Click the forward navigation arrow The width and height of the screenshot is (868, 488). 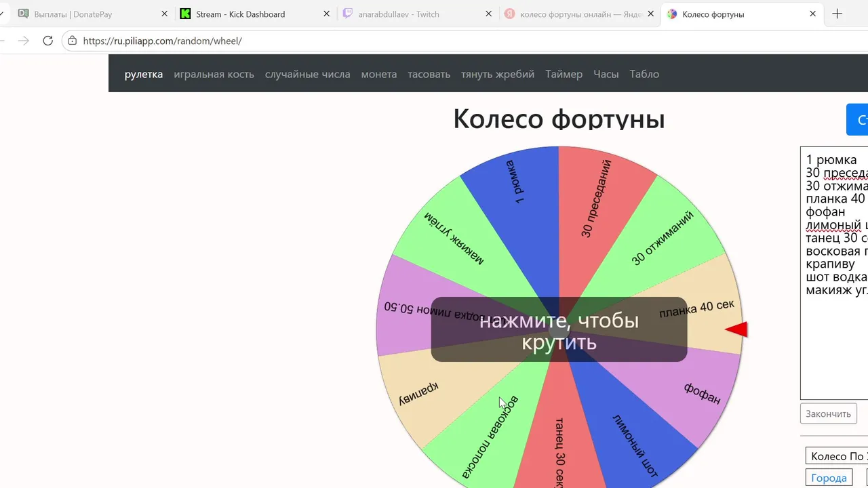click(x=24, y=41)
